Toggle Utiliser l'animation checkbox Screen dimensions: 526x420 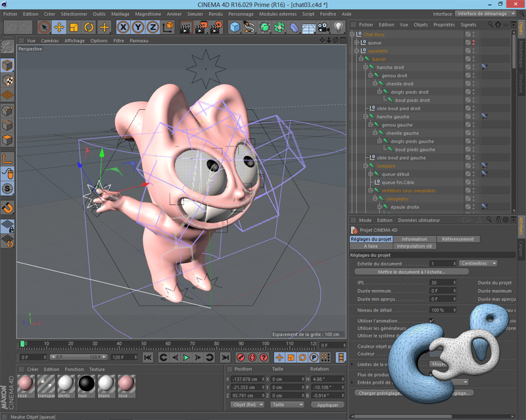pyautogui.click(x=431, y=320)
